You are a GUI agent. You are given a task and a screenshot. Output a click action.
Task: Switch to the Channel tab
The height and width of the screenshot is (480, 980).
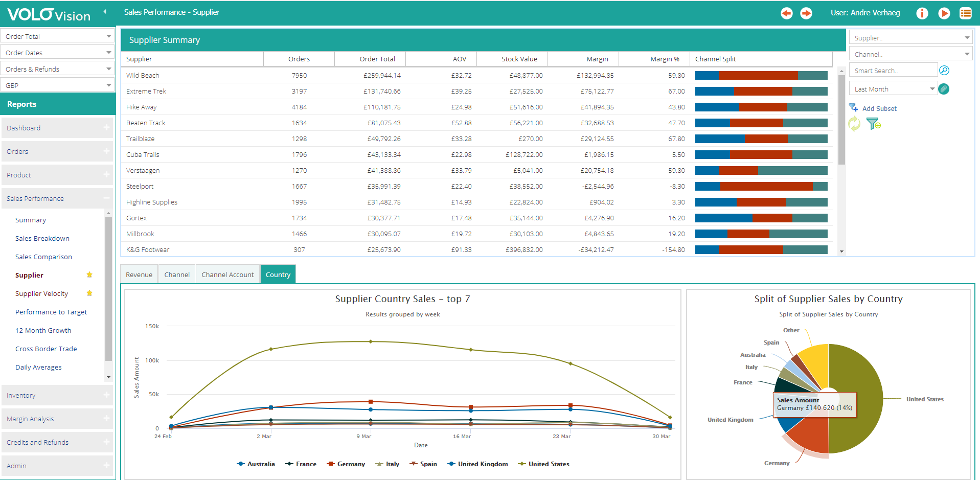coord(177,275)
